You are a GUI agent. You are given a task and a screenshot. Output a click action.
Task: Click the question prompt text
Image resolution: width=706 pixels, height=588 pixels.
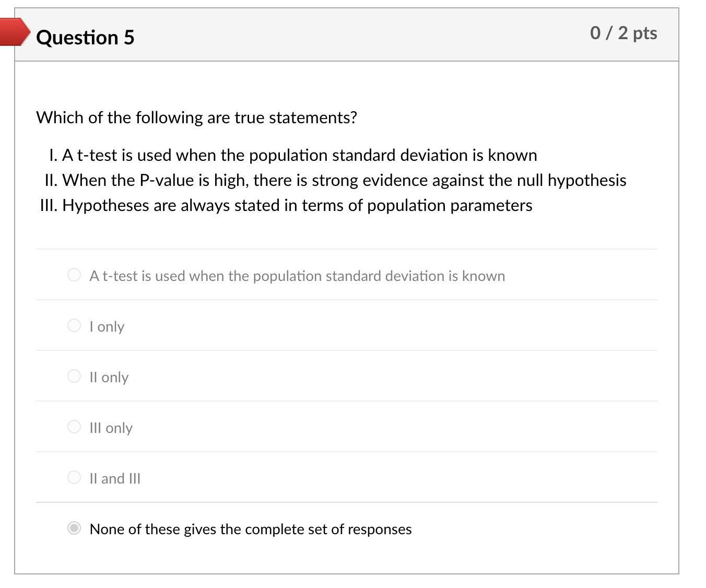196,117
